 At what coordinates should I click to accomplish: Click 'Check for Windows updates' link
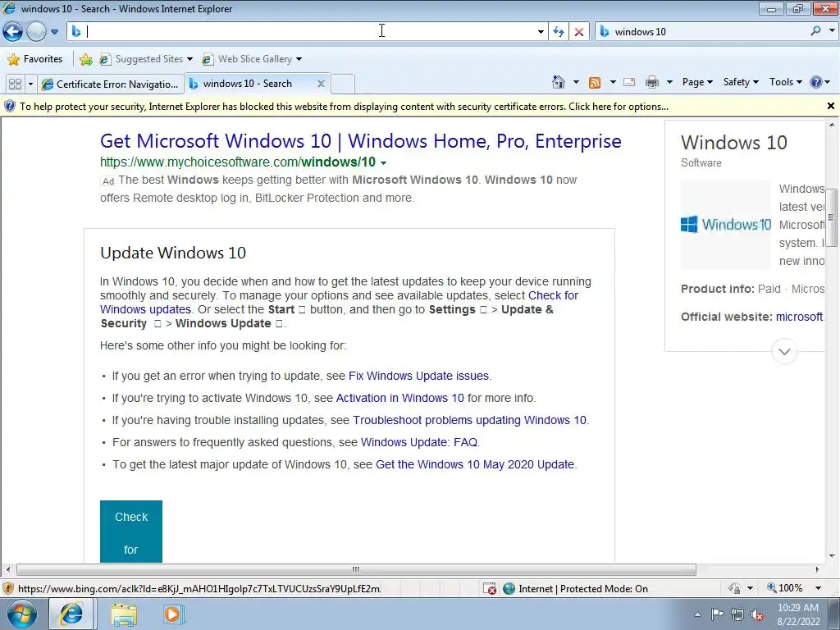pyautogui.click(x=339, y=303)
